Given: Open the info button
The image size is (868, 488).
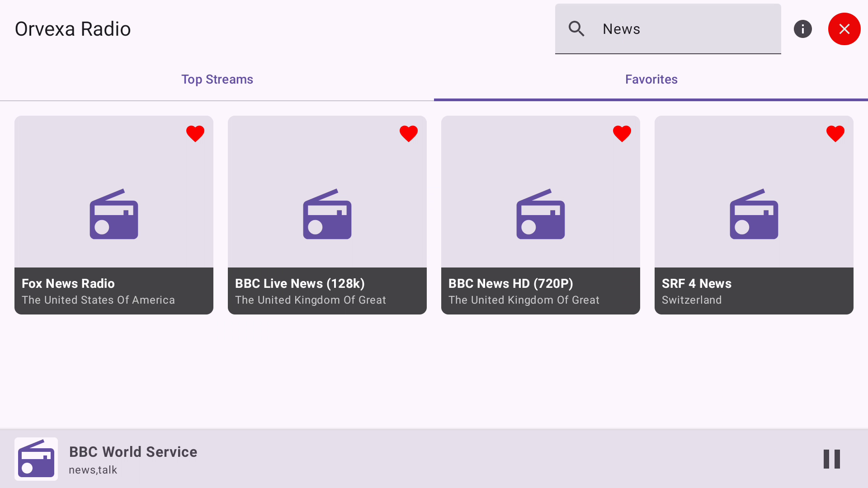Looking at the screenshot, I should tap(803, 29).
